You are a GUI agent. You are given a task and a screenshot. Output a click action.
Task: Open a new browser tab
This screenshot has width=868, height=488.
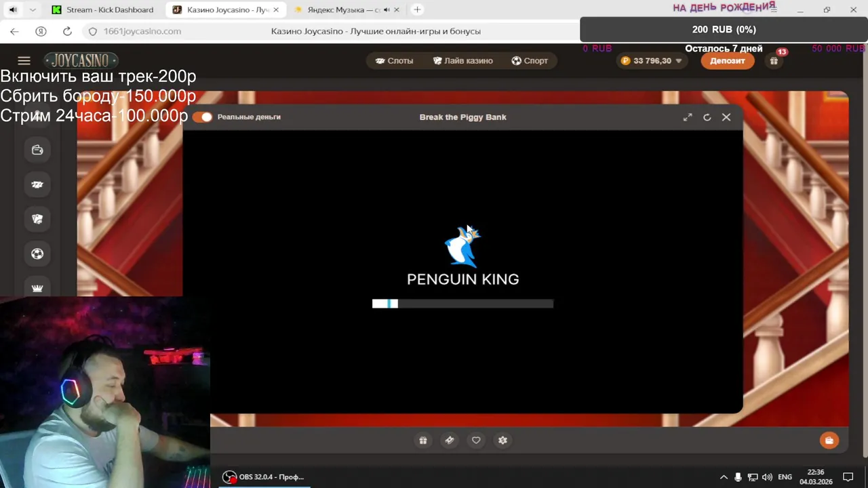point(417,9)
